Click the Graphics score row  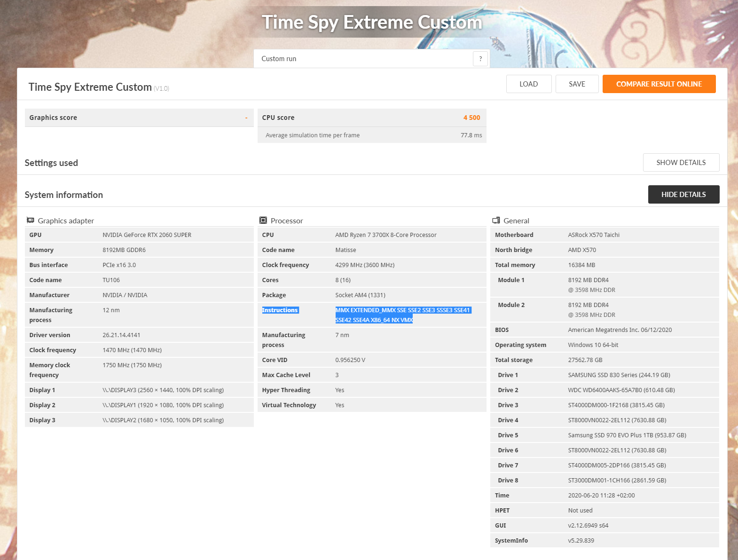[139, 118]
